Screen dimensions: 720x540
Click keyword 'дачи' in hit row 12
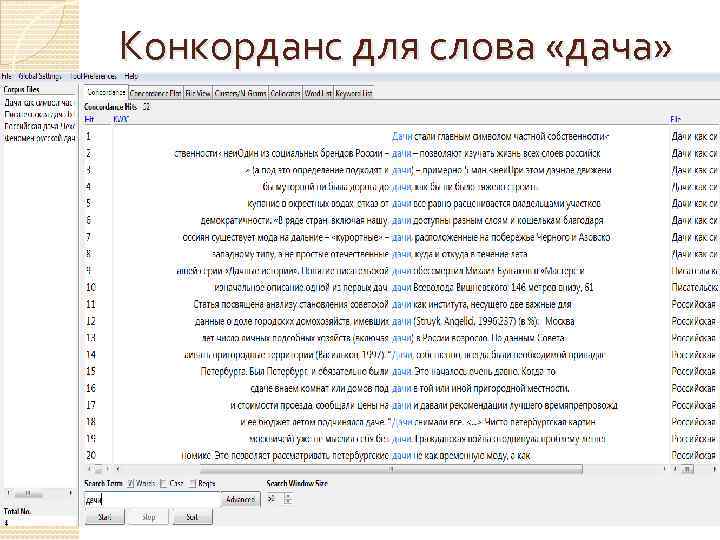coord(402,321)
